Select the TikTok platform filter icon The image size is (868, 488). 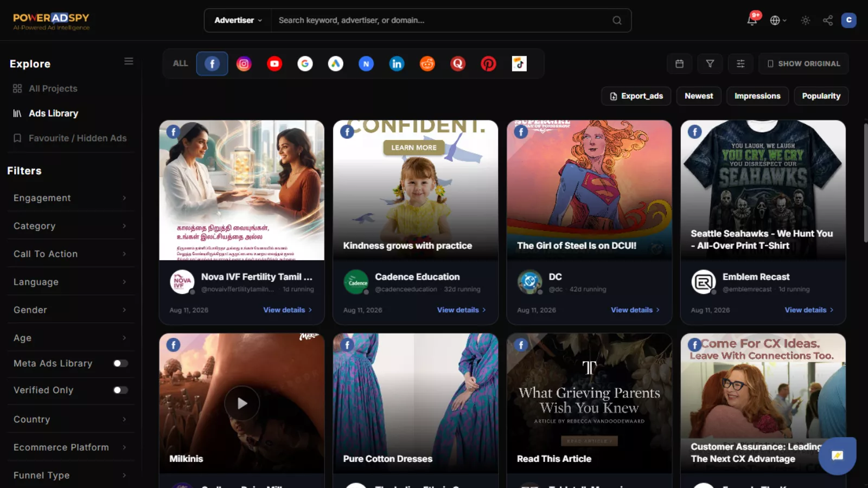(x=519, y=64)
